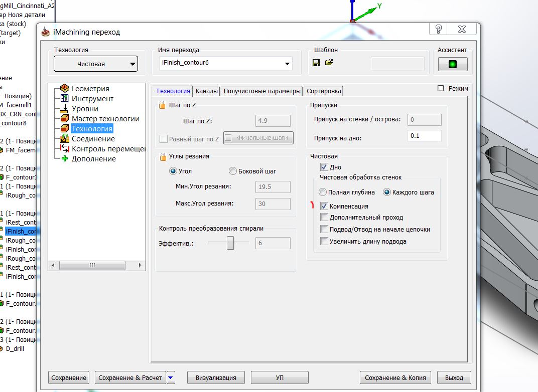Click the tree scrollbar right arrow
The image size is (538, 392).
[x=140, y=265]
